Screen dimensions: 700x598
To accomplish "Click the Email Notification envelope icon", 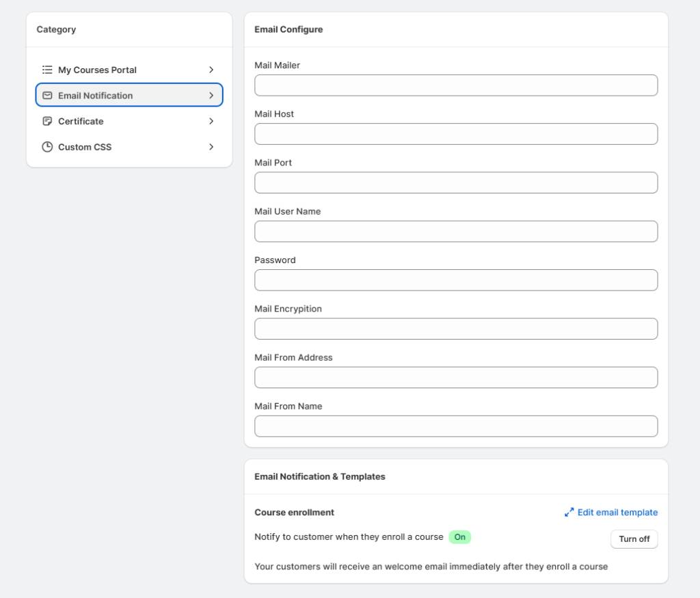I will click(x=47, y=96).
